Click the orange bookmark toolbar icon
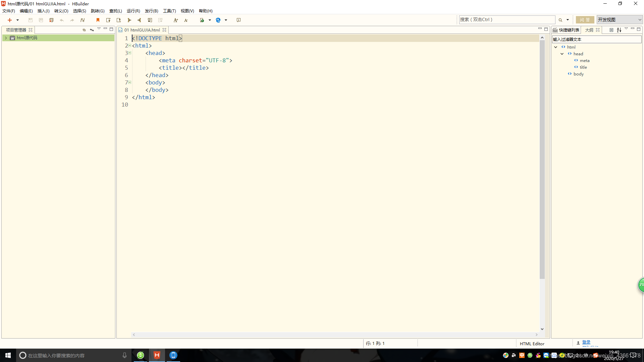This screenshot has width=644, height=362. [x=98, y=20]
